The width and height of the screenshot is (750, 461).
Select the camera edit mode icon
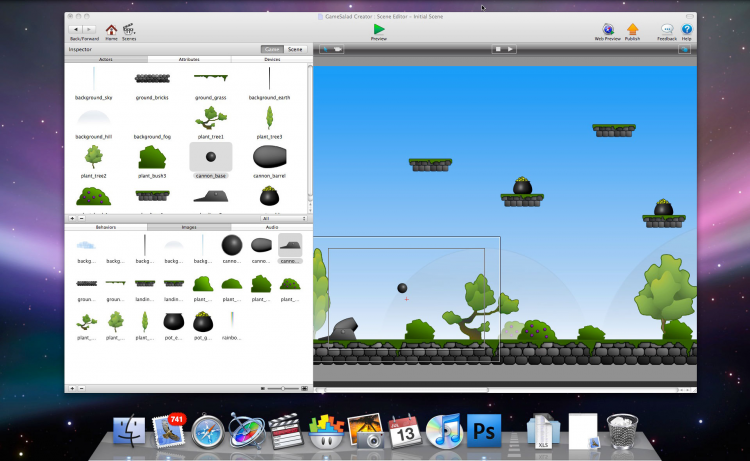coord(337,49)
